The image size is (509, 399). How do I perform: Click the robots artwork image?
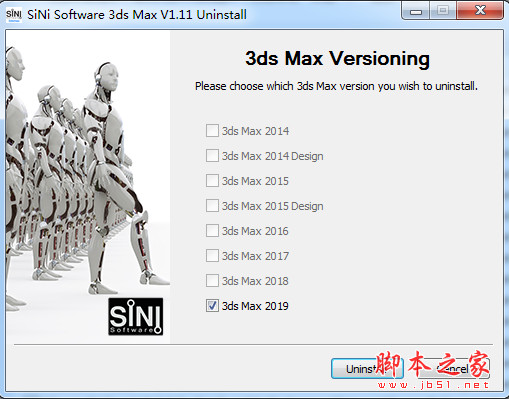click(x=88, y=187)
